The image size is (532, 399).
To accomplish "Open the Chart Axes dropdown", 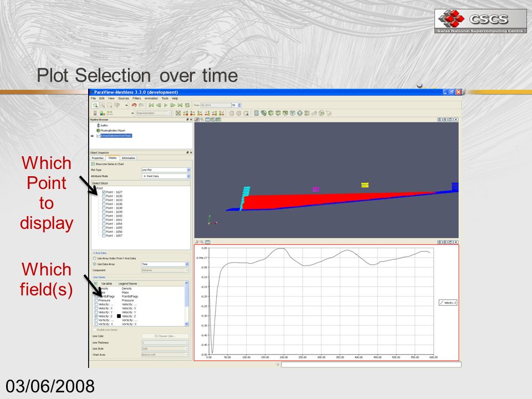I will [165, 355].
